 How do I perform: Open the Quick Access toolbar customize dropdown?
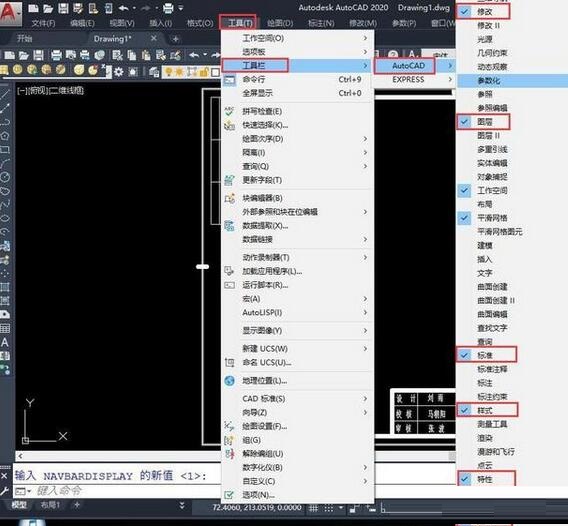[x=181, y=8]
